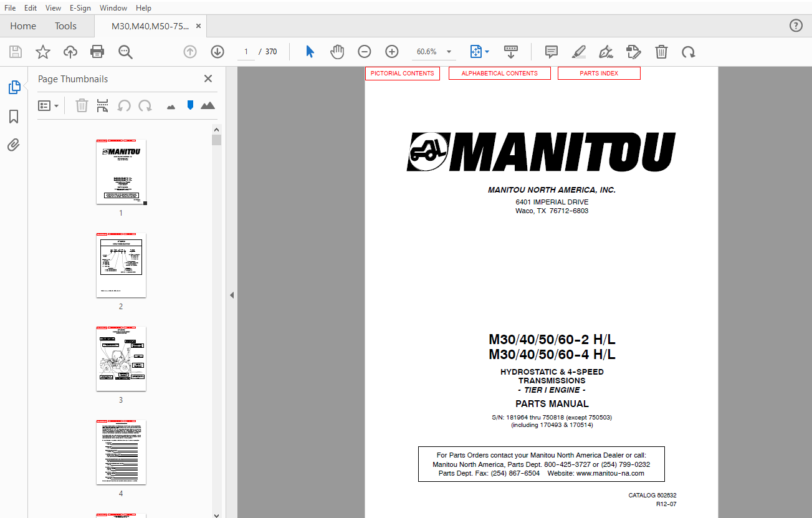This screenshot has width=812, height=518.
Task: Open the File menu
Action: click(x=10, y=8)
